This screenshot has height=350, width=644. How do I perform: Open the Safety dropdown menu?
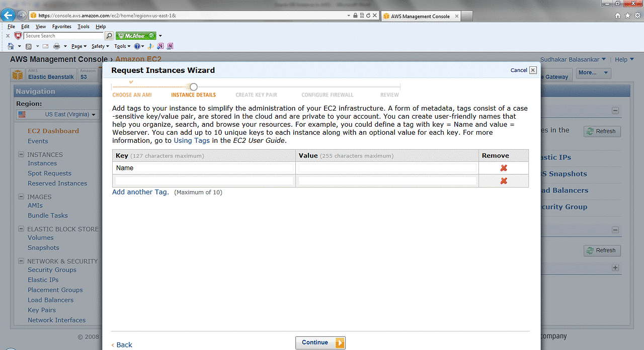[100, 46]
